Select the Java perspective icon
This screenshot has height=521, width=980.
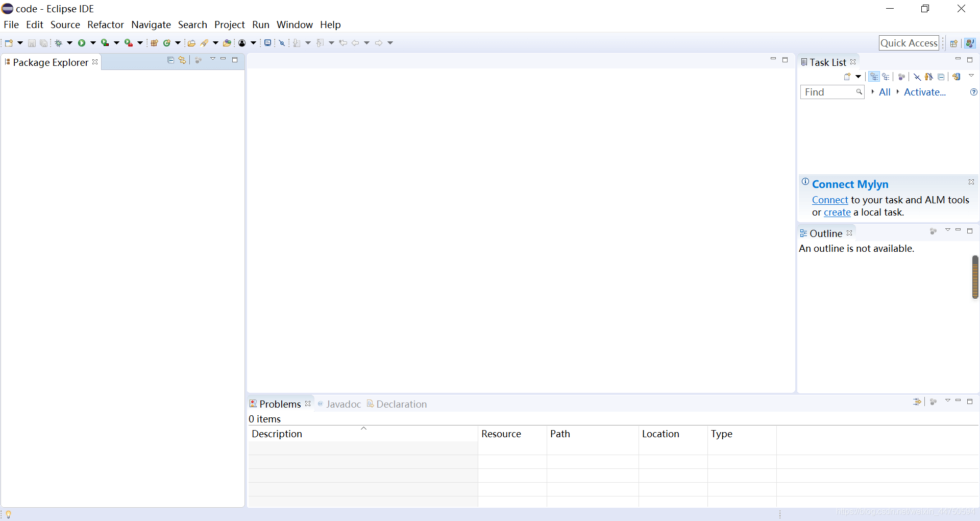click(x=970, y=43)
